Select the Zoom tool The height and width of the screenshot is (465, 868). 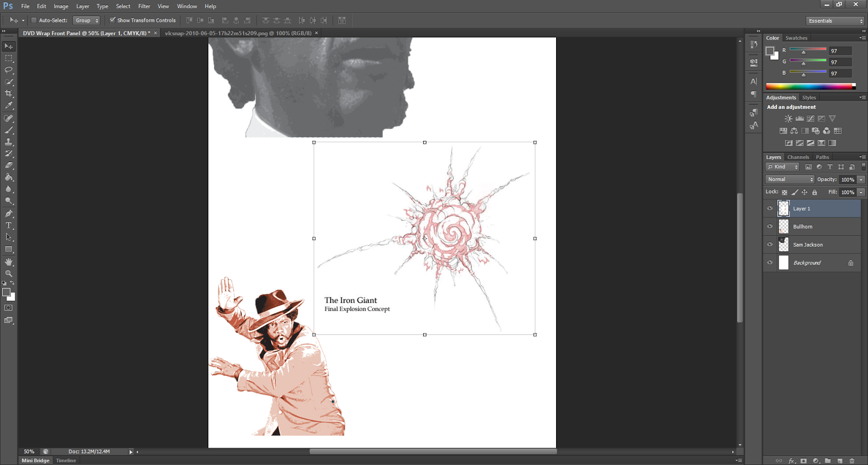[9, 274]
